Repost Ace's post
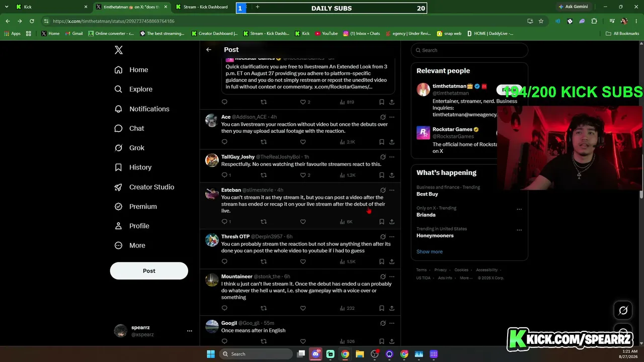Viewport: 644px width, 362px height. pyautogui.click(x=264, y=142)
